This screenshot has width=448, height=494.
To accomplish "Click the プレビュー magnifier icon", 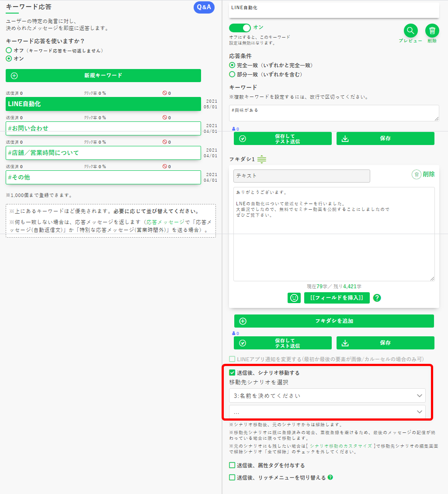I will [x=410, y=30].
